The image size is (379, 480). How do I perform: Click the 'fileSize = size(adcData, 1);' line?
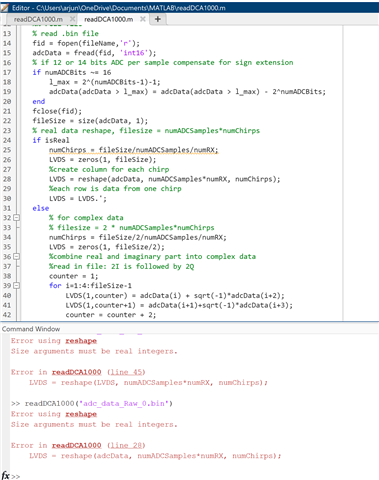click(x=90, y=121)
